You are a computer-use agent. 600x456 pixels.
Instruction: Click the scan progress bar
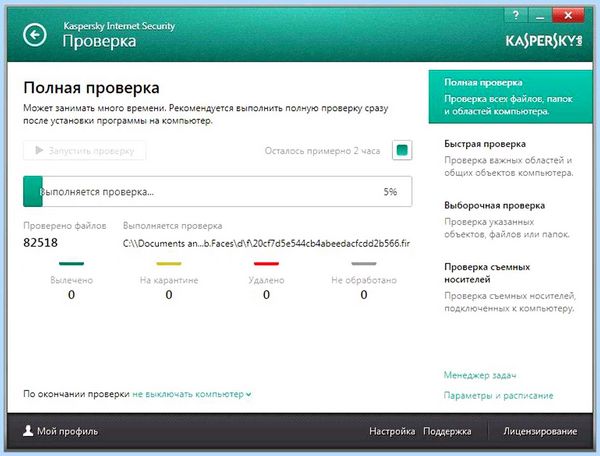click(217, 191)
